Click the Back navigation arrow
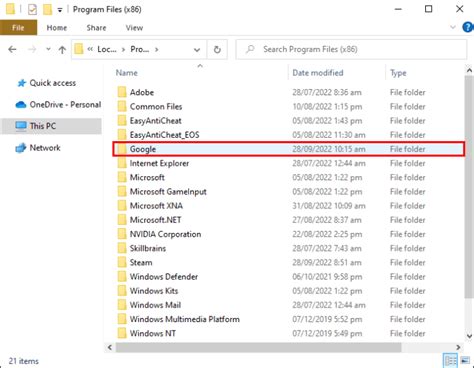474x368 pixels. click(x=12, y=50)
